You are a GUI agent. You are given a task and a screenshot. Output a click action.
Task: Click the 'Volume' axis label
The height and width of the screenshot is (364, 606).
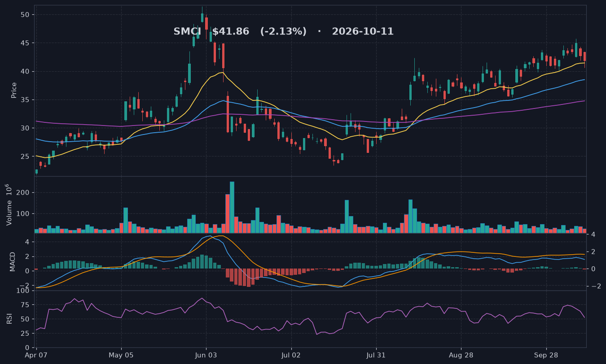click(x=9, y=204)
